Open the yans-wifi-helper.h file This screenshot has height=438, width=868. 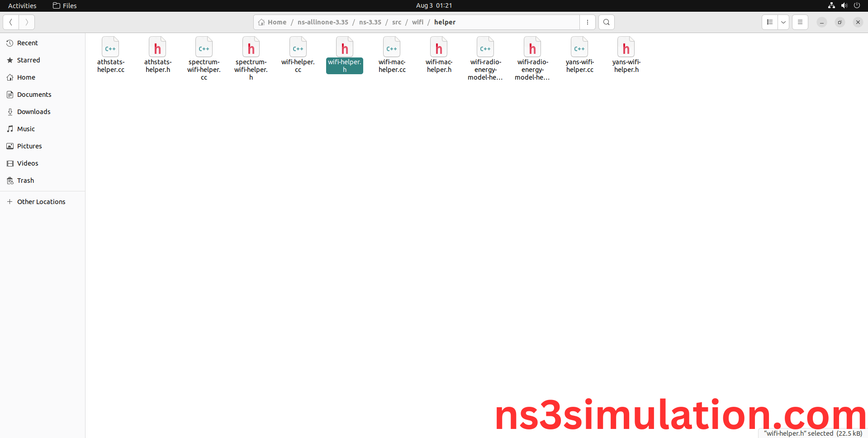[626, 54]
